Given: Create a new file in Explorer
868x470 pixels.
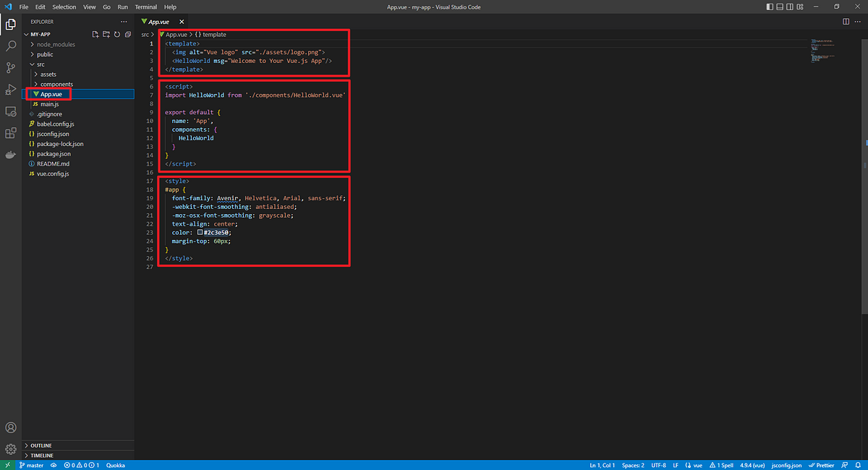Looking at the screenshot, I should point(95,33).
